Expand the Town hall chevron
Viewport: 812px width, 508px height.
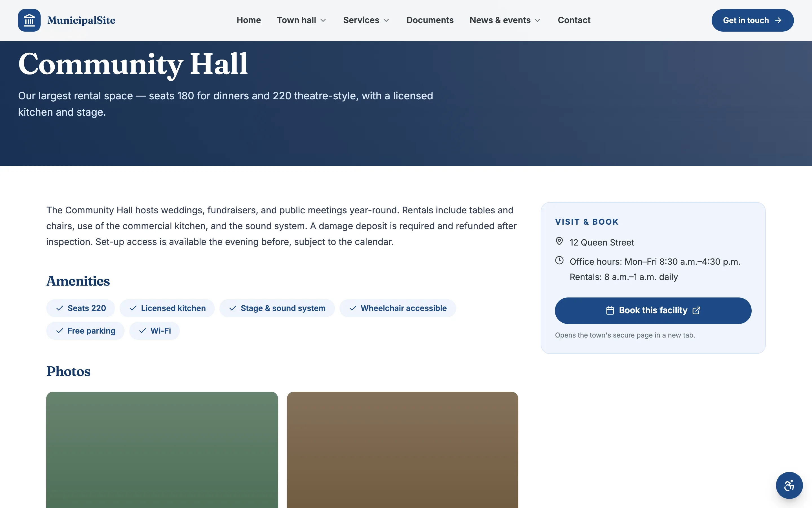(323, 21)
